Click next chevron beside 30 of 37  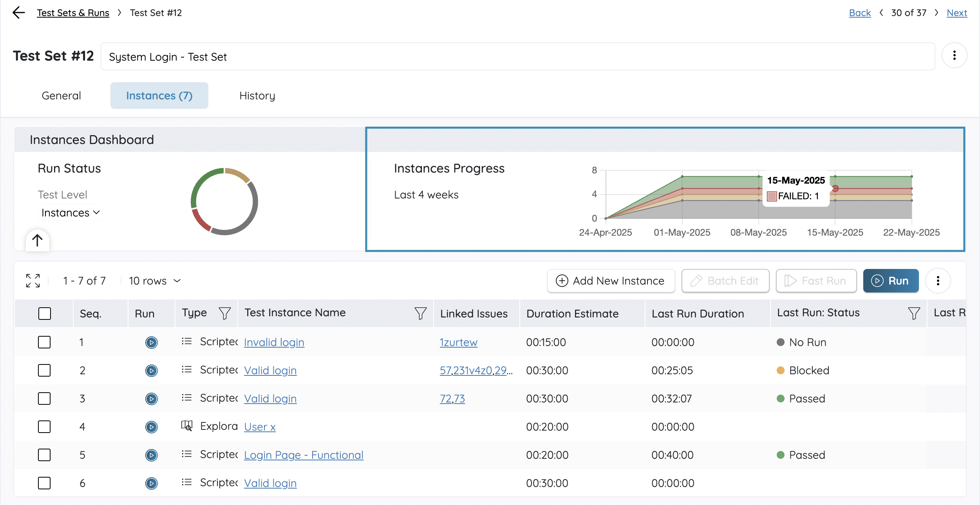937,13
